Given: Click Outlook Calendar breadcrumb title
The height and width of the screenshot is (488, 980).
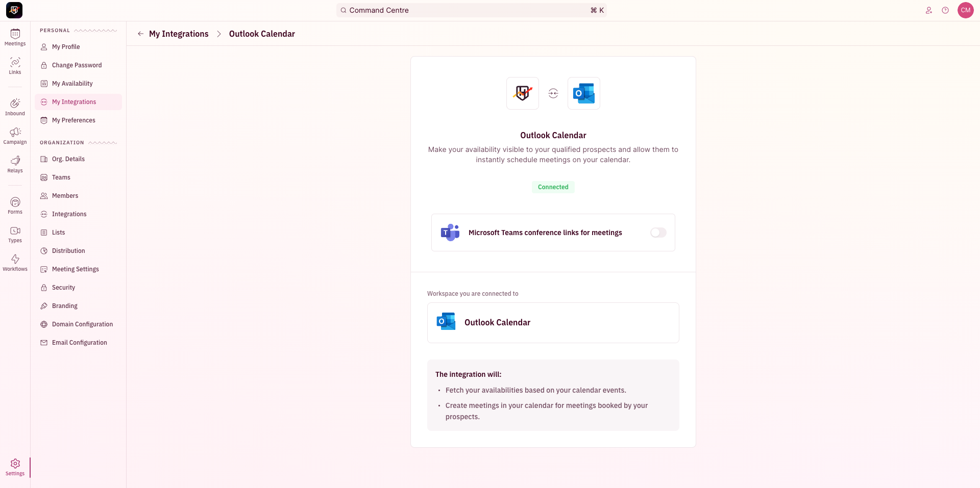Looking at the screenshot, I should coord(262,34).
